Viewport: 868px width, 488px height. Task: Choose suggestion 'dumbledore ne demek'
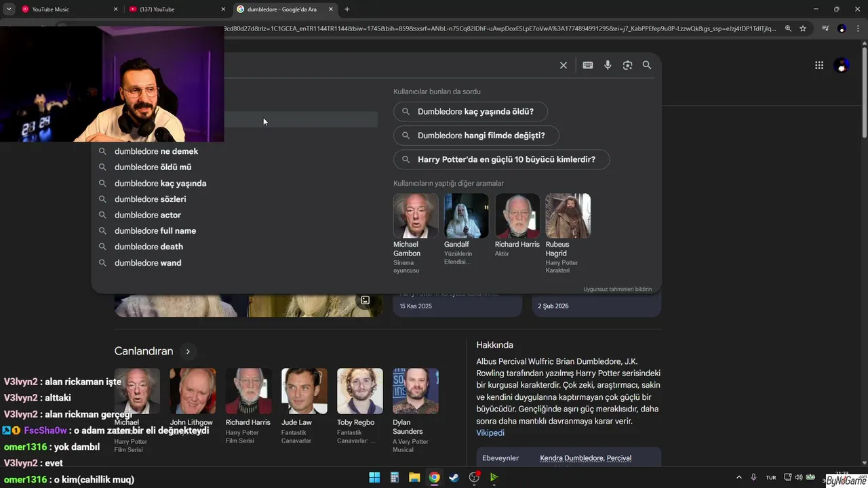pos(234,151)
